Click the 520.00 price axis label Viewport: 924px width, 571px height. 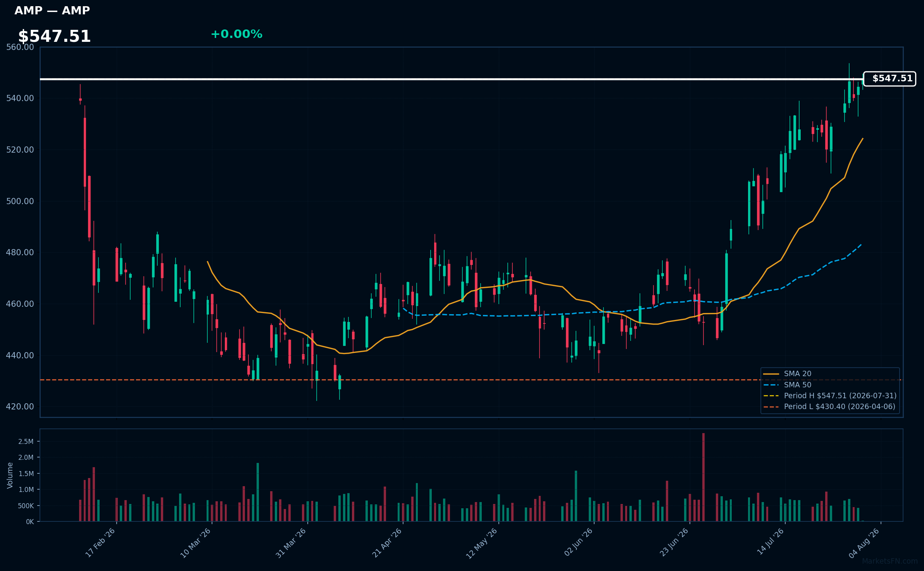click(x=20, y=150)
